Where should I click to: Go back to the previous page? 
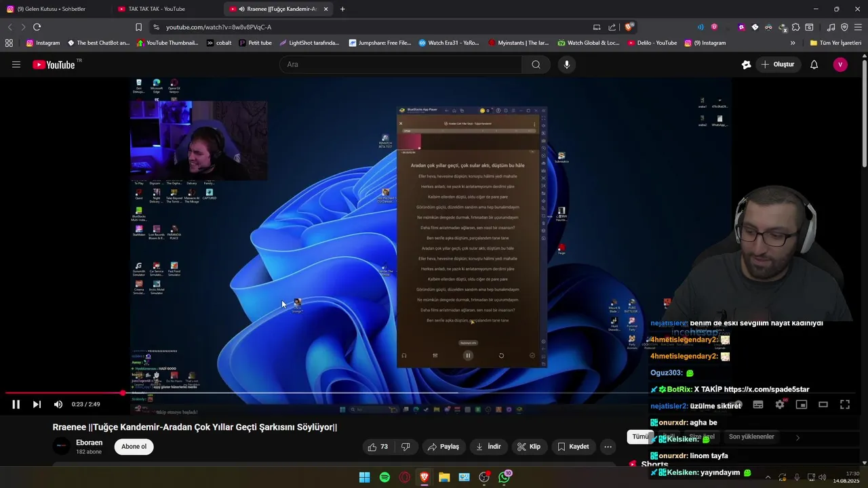9,27
